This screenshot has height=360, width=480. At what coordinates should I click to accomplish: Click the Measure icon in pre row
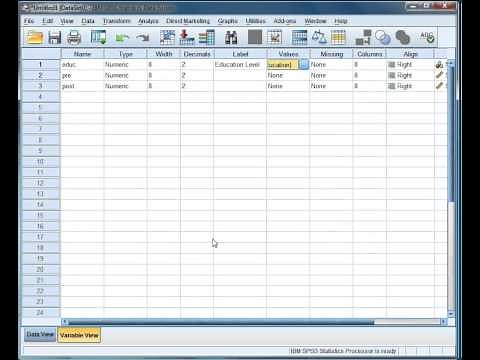tap(439, 75)
